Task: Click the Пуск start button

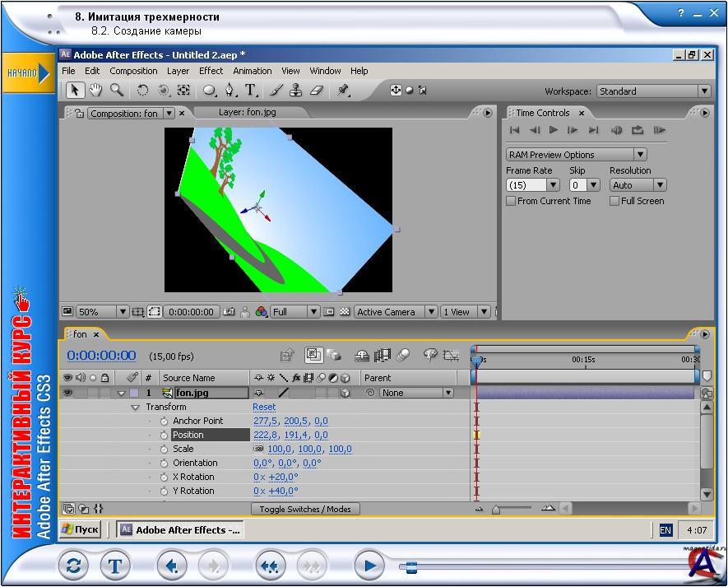Action: point(81,529)
